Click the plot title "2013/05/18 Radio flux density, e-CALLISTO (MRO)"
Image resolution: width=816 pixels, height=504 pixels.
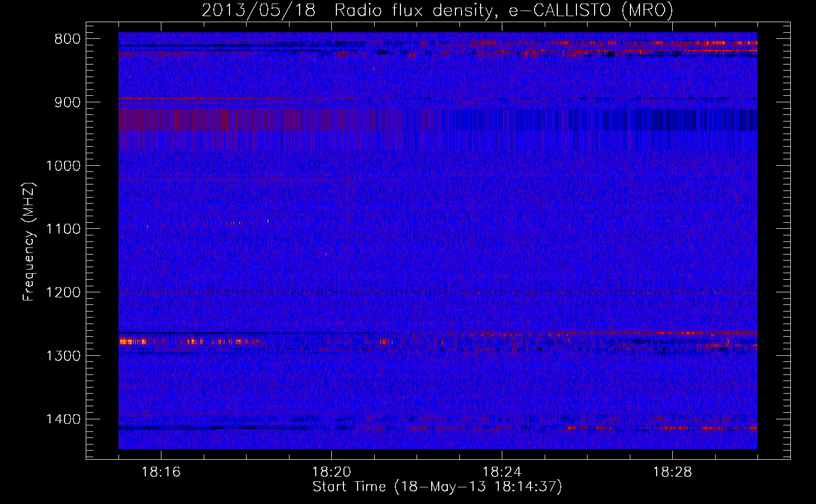437,10
